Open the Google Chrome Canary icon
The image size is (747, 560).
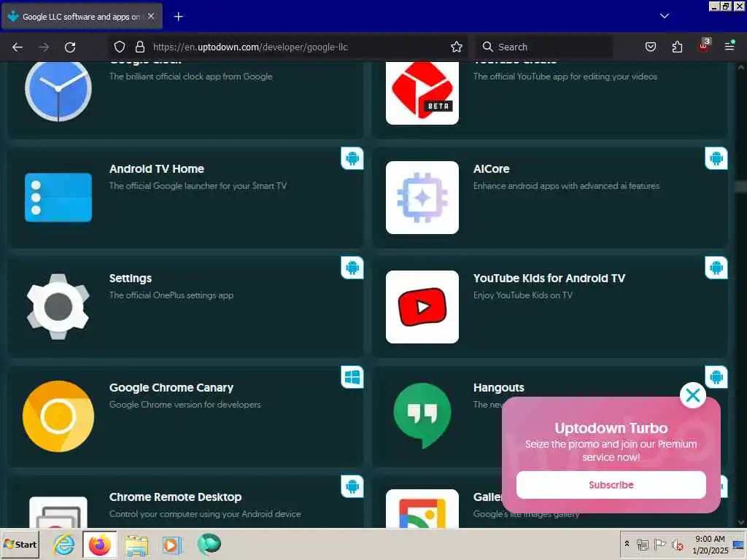[x=58, y=416]
